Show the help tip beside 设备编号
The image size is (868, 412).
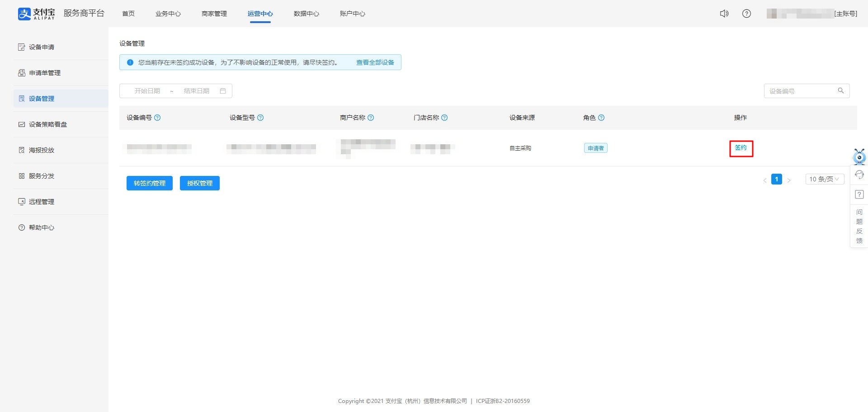[x=157, y=118]
